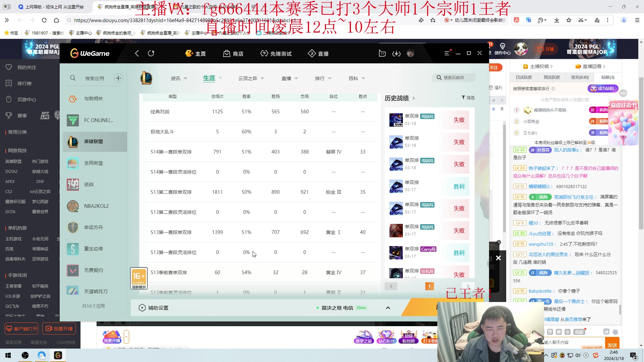Go back in WeGame navigation
The height and width of the screenshot is (362, 644).
[137, 53]
